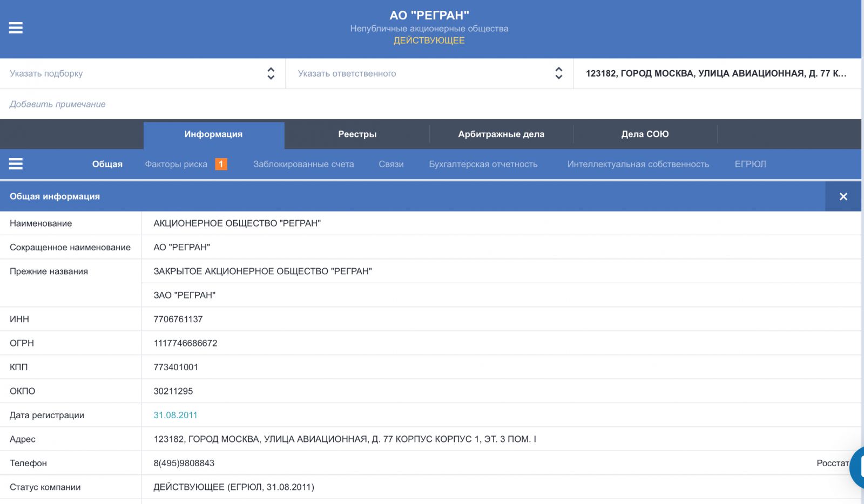Click the phone number 8(495)9808843
This screenshot has width=864, height=504.
point(184,463)
